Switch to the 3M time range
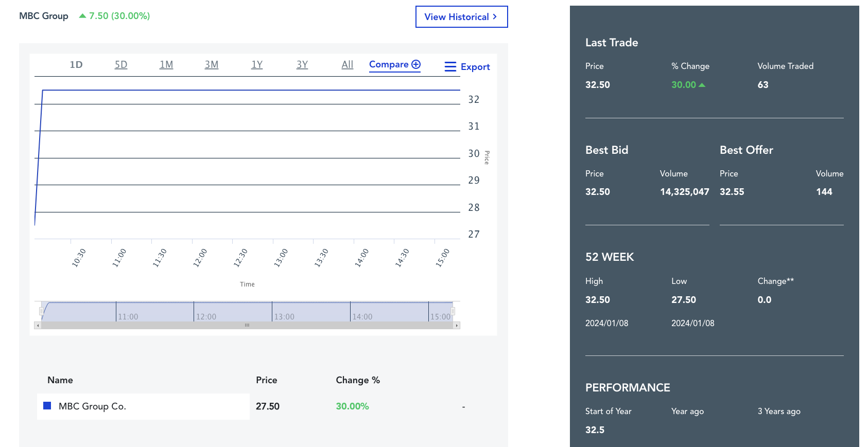 [212, 65]
